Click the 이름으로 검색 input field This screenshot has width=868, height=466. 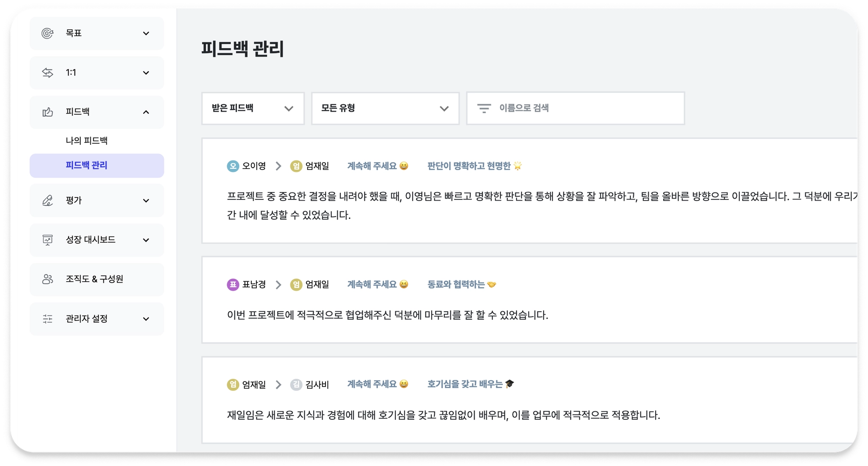576,108
